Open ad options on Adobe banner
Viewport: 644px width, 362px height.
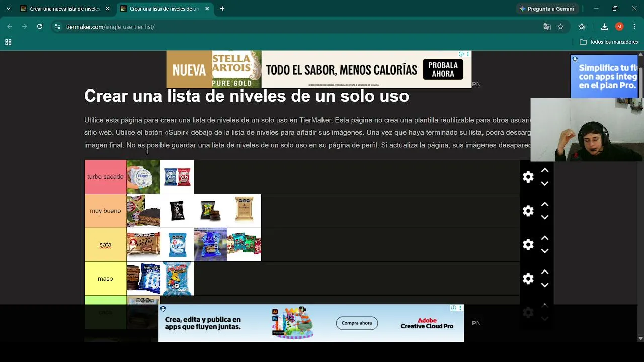[459, 308]
